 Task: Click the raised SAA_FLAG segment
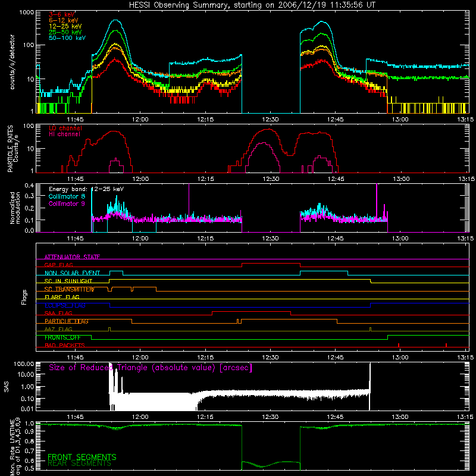pos(251,311)
